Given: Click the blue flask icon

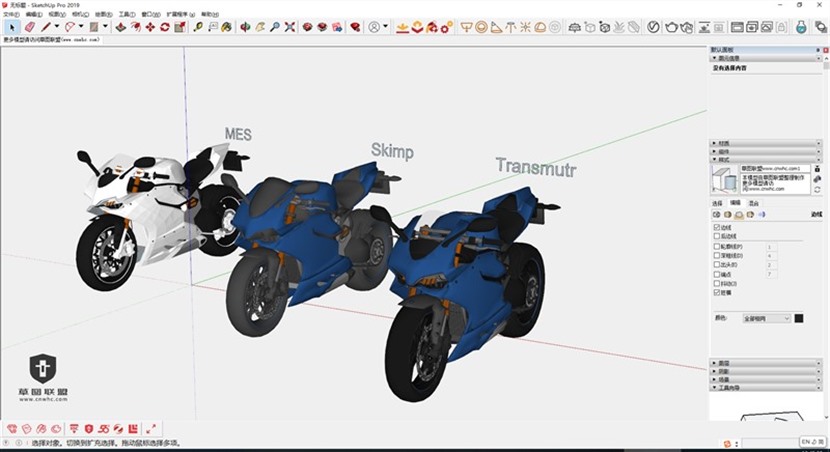Looking at the screenshot, I should tap(801, 26).
